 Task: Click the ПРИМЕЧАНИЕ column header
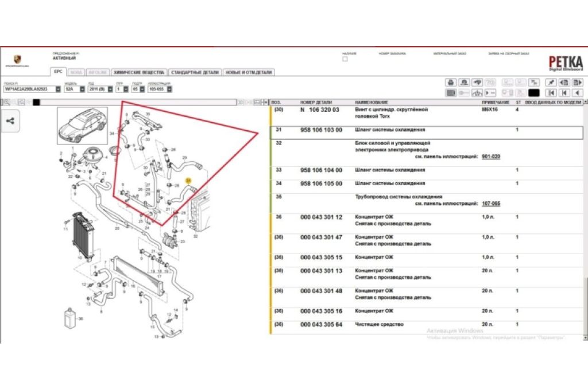(x=496, y=102)
